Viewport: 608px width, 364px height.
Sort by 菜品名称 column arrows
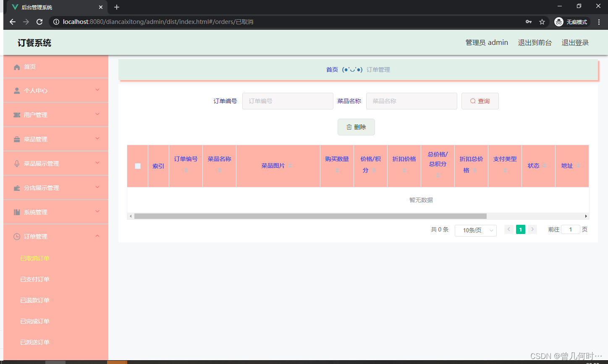(x=220, y=170)
